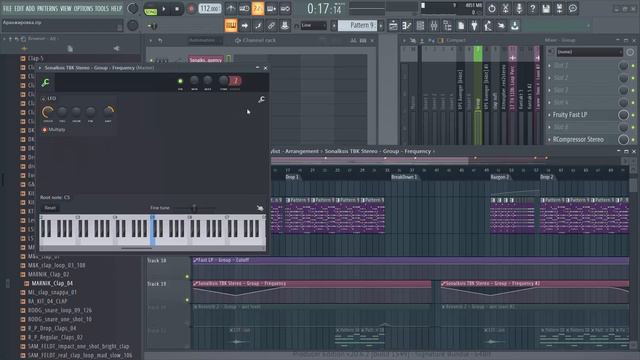
Task: Toggle the orange countdown before recording icon
Action: (x=258, y=8)
